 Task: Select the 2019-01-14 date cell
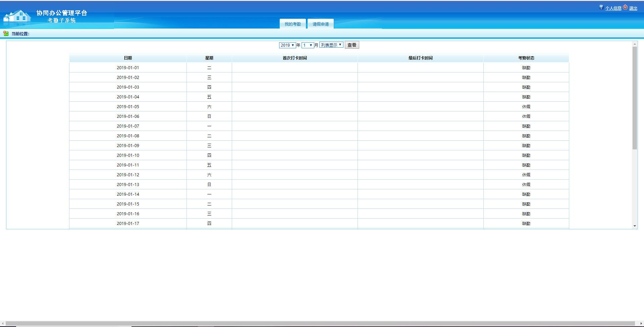click(128, 194)
